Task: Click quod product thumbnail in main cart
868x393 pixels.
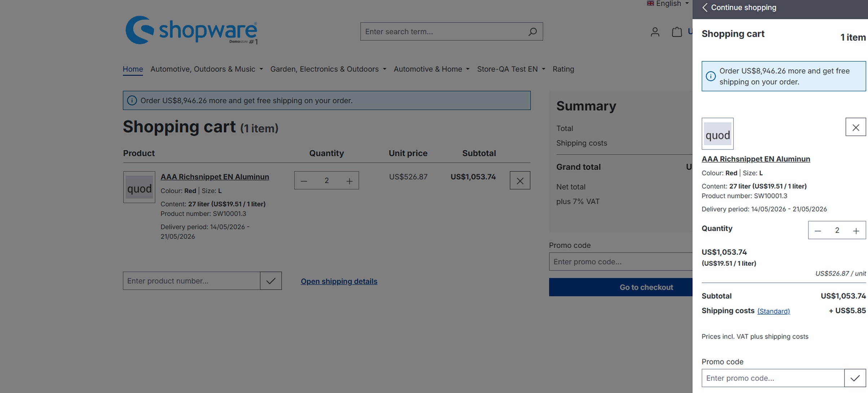Action: point(139,187)
